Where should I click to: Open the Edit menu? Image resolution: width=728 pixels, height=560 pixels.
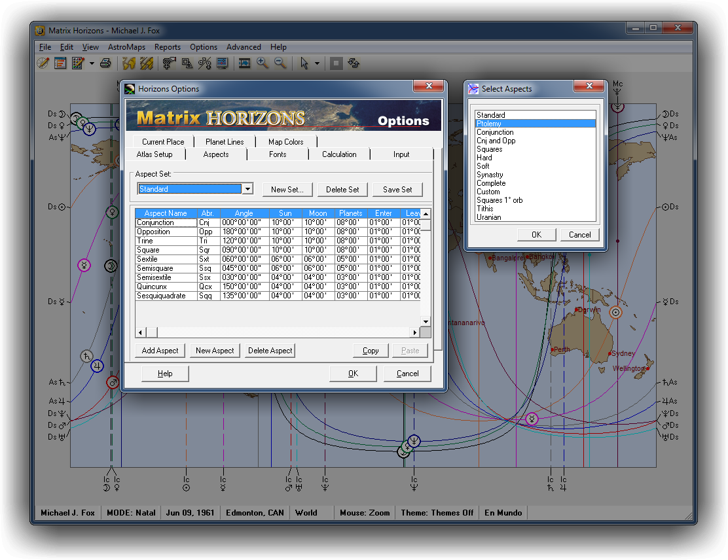pos(66,47)
